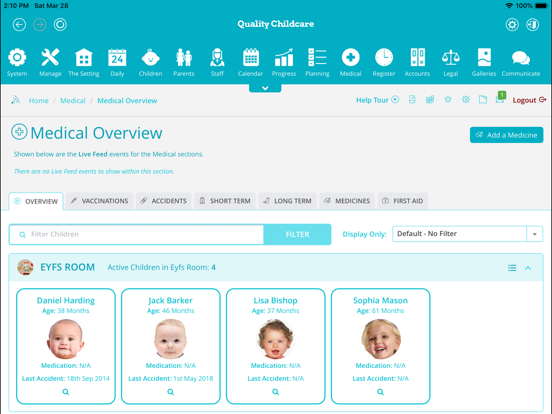Image resolution: width=552 pixels, height=414 pixels.
Task: Open app settings gear in header
Action: pos(512,25)
